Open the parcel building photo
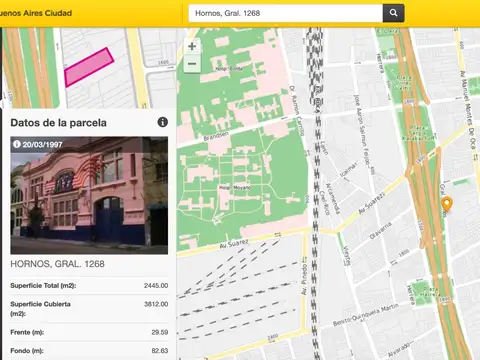The width and height of the screenshot is (480, 360). pyautogui.click(x=89, y=195)
